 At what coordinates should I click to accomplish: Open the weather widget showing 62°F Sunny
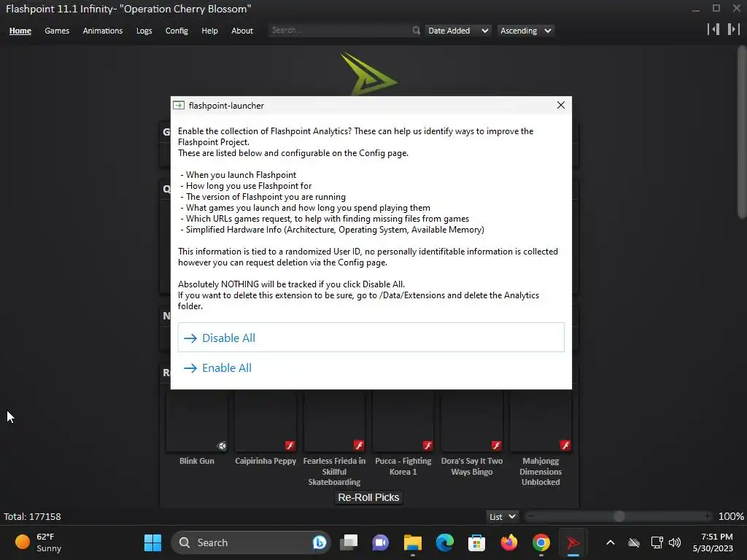(39, 542)
